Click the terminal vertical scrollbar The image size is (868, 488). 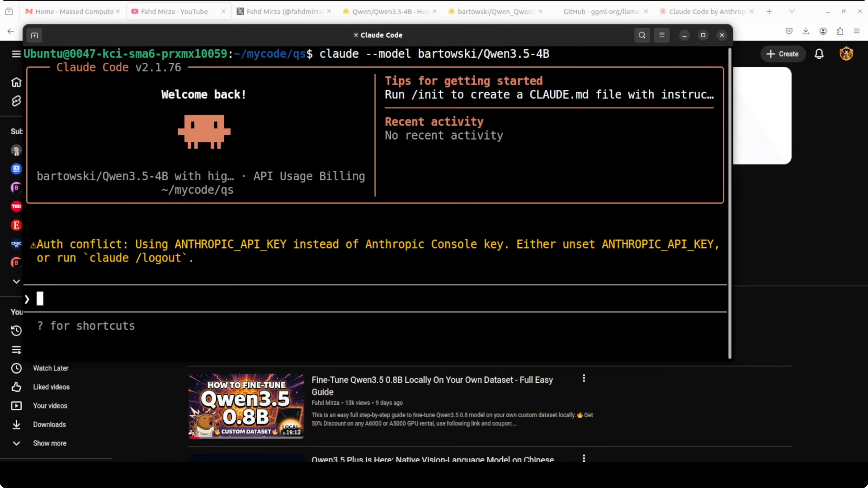[x=730, y=202]
